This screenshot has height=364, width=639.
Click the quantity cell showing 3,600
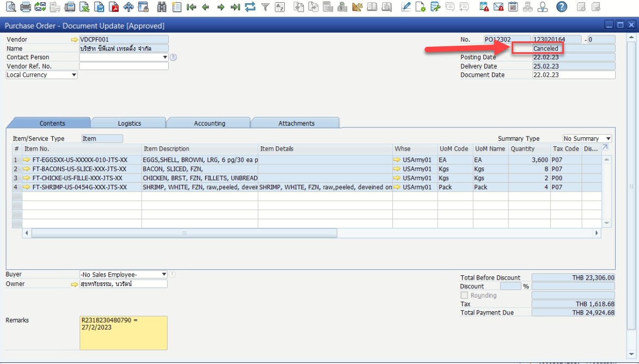pyautogui.click(x=530, y=160)
